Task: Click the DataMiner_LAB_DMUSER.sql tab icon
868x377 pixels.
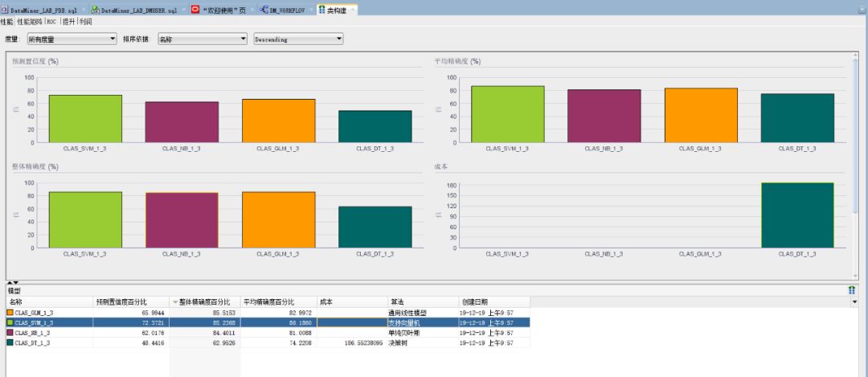Action: click(x=95, y=10)
